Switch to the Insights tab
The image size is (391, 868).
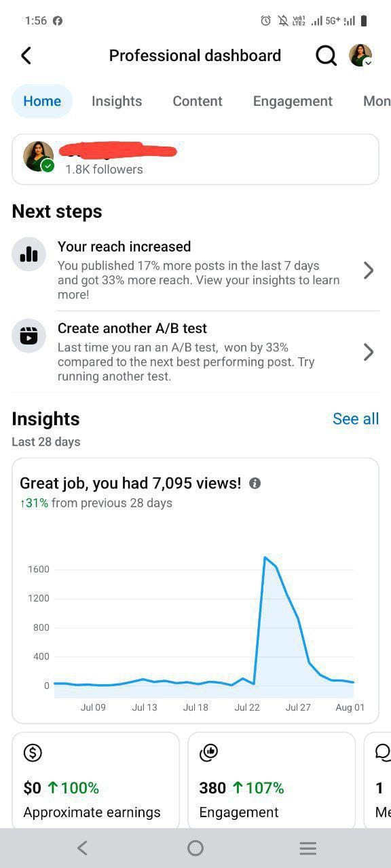click(117, 101)
